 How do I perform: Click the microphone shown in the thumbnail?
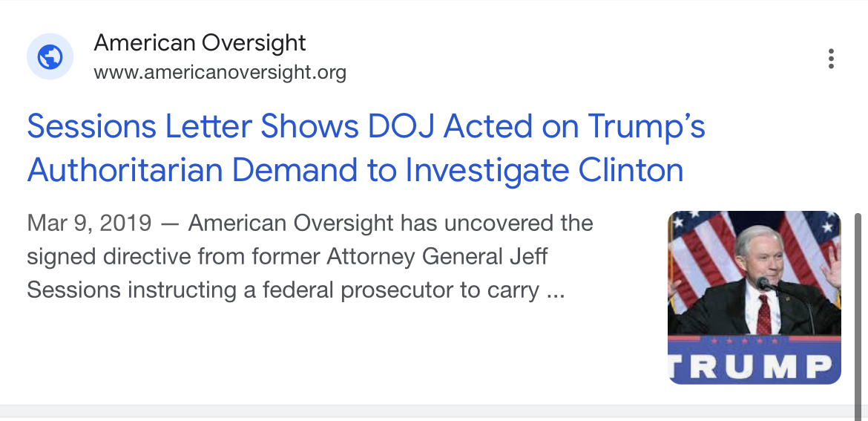pyautogui.click(x=764, y=284)
